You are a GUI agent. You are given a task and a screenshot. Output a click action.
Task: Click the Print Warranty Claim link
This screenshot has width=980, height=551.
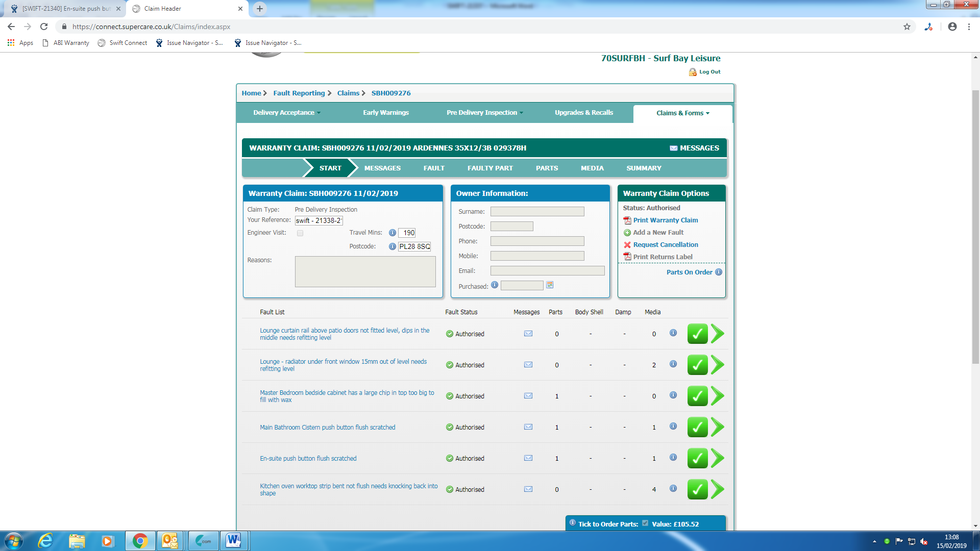[x=665, y=220]
